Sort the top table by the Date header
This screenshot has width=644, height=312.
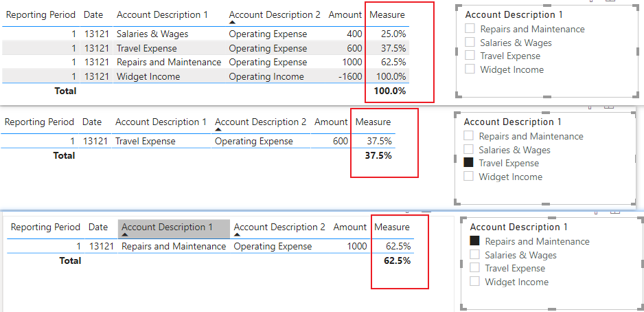click(x=93, y=15)
